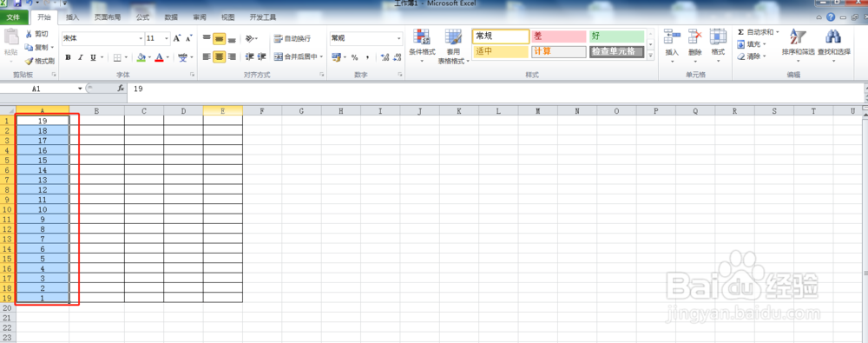Open the font size dropdown showing 11

[x=167, y=39]
